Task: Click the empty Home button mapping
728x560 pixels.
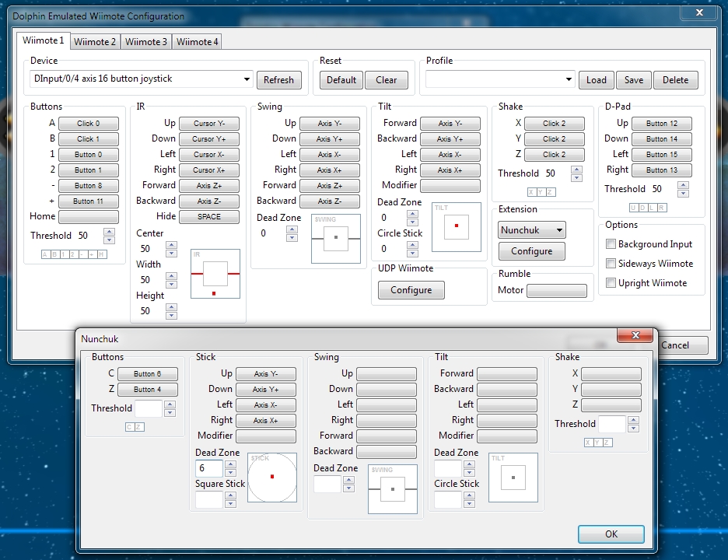Action: point(88,217)
